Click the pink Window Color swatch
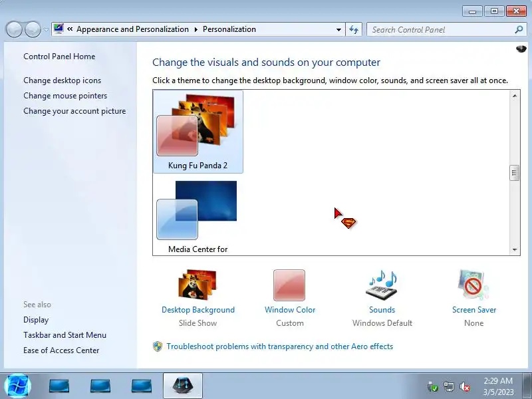 (x=289, y=285)
